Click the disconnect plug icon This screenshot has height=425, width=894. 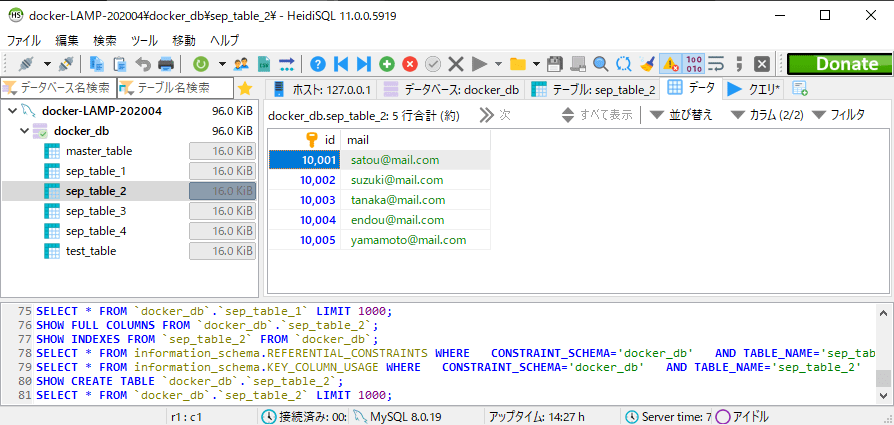(x=66, y=64)
